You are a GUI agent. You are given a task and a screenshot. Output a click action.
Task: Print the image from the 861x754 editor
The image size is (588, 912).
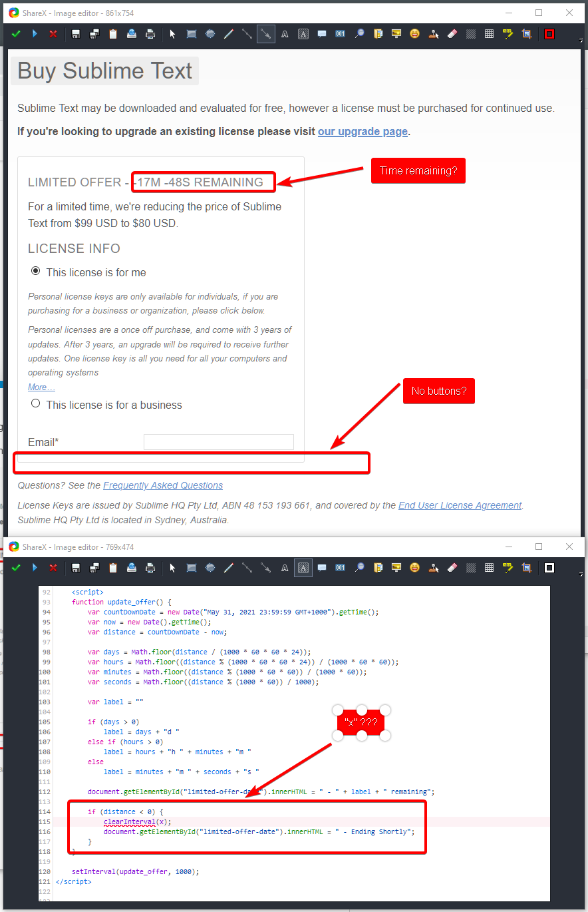click(150, 34)
